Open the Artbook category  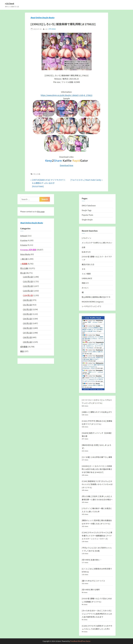[x=24, y=236]
